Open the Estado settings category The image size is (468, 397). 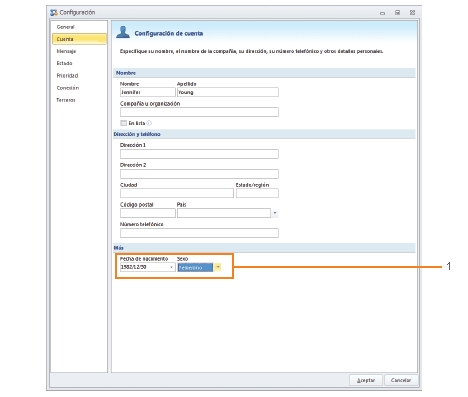tap(64, 63)
